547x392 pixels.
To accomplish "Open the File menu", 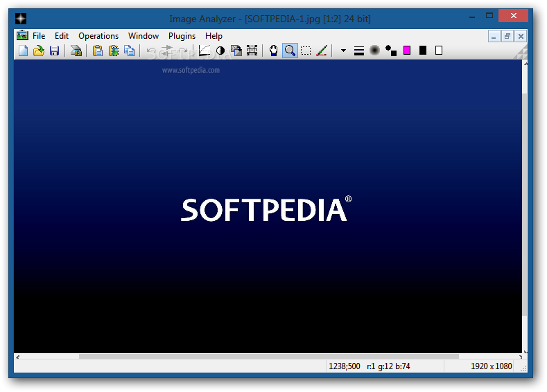I will coord(39,36).
